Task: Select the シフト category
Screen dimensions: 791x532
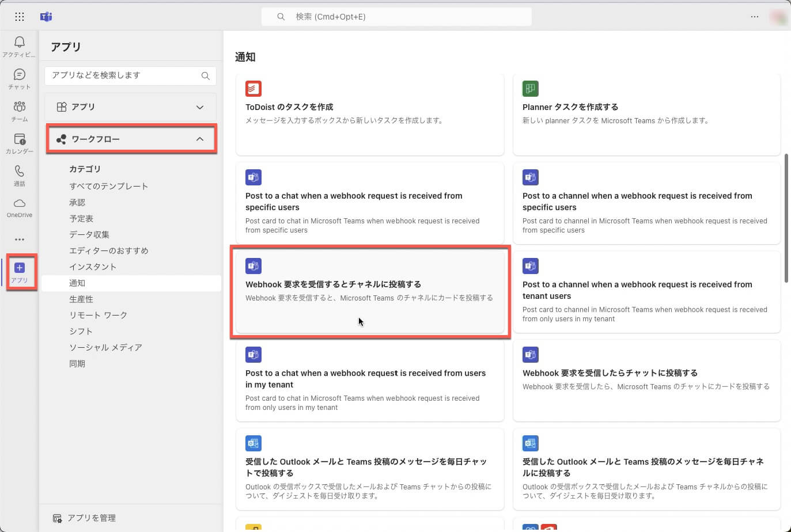Action: tap(81, 331)
